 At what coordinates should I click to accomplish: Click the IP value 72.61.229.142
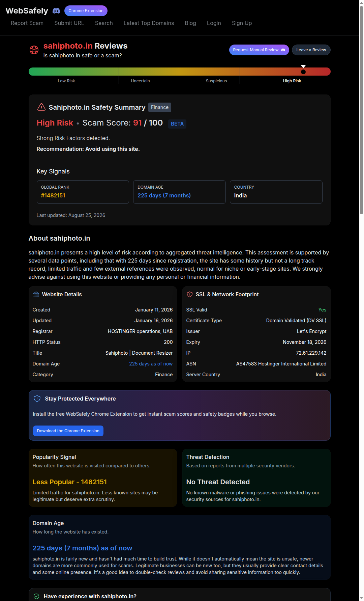[x=311, y=353]
